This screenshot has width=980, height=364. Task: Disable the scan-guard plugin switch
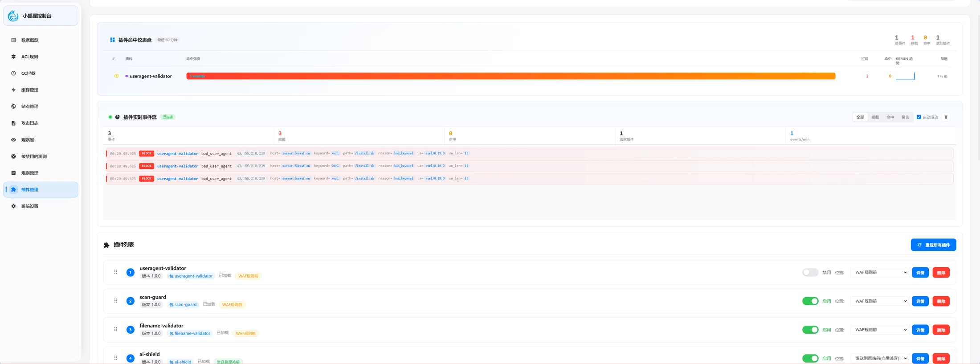click(x=810, y=301)
